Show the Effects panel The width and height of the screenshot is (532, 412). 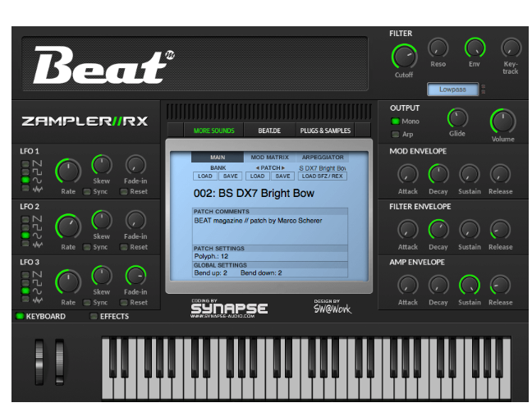click(x=94, y=316)
